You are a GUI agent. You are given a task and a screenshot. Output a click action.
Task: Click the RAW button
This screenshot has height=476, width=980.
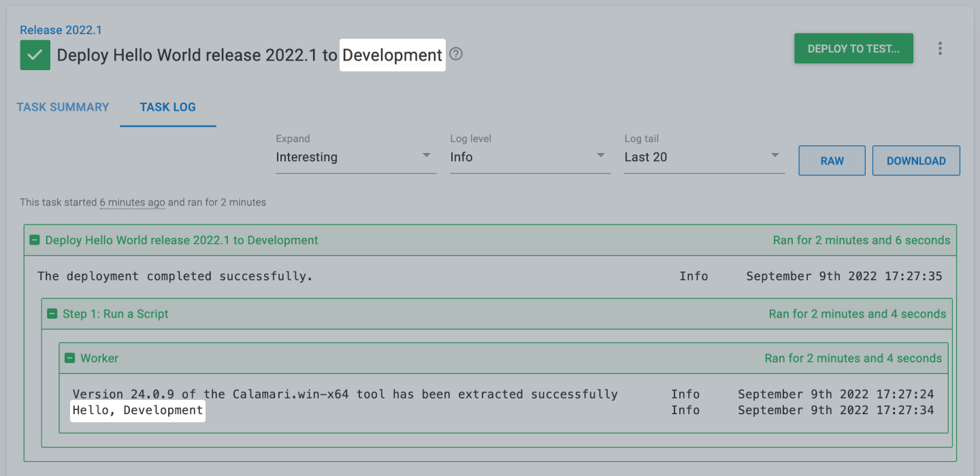coord(832,160)
